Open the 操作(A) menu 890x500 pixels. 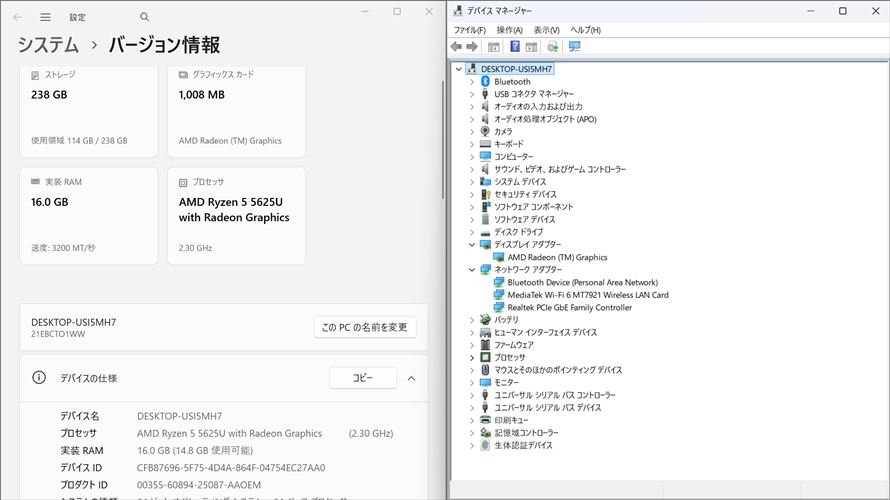509,30
